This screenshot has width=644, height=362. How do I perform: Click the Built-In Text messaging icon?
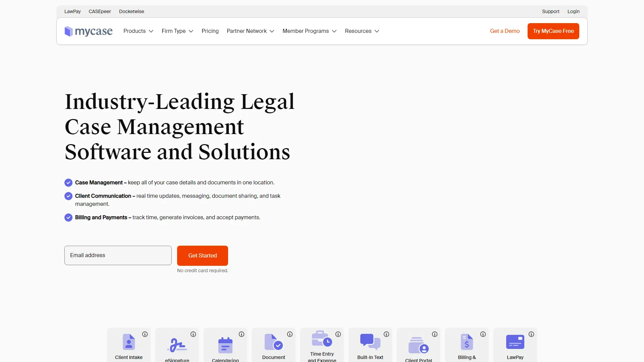coord(370,342)
